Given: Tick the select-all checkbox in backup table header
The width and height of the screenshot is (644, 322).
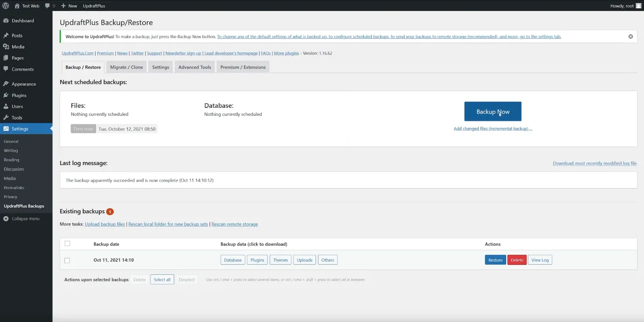Looking at the screenshot, I should tap(67, 243).
